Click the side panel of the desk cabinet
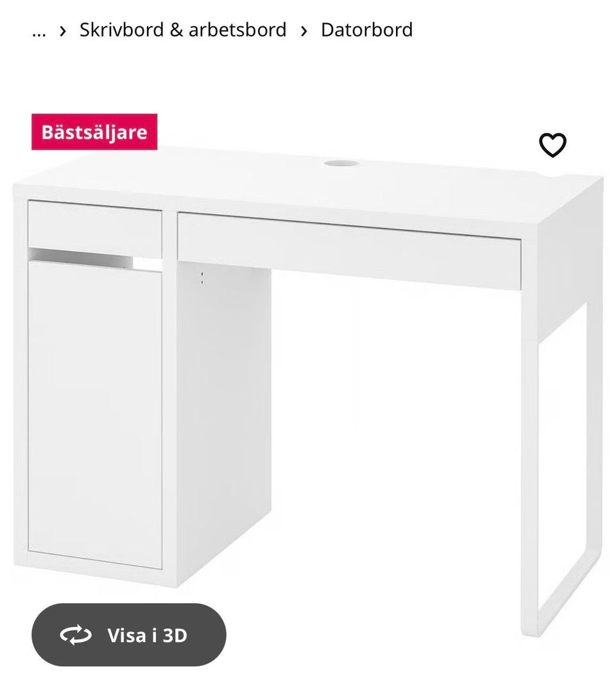The width and height of the screenshot is (616, 688). click(224, 421)
